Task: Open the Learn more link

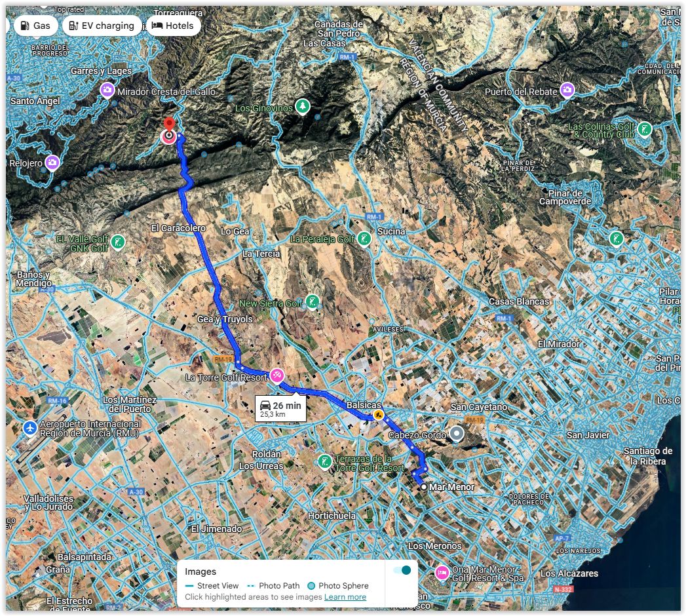Action: coord(345,597)
